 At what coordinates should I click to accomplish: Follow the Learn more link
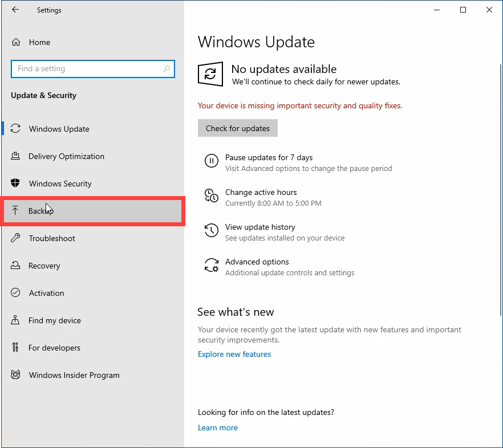[218, 427]
